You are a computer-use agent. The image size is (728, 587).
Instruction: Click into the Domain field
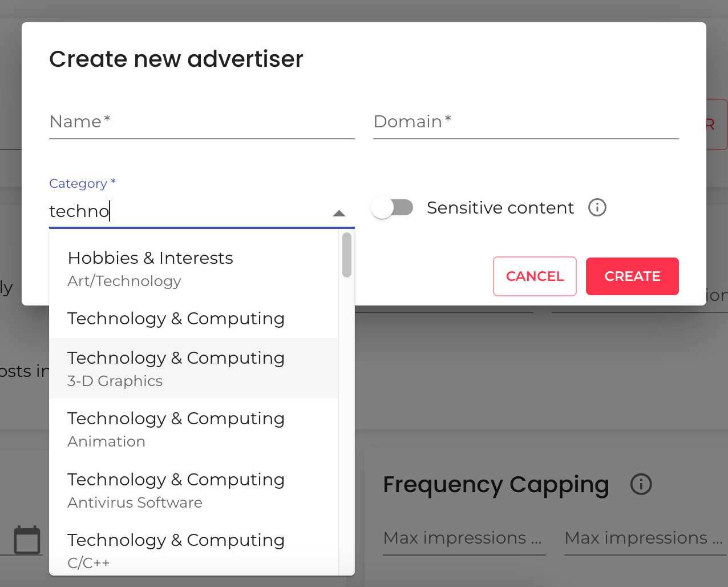(525, 122)
